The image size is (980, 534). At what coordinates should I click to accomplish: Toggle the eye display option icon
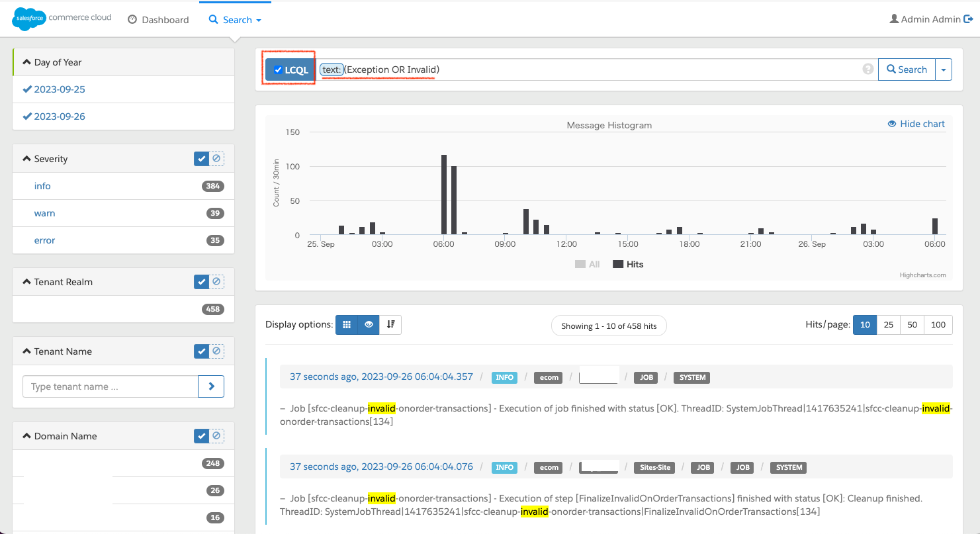(369, 325)
